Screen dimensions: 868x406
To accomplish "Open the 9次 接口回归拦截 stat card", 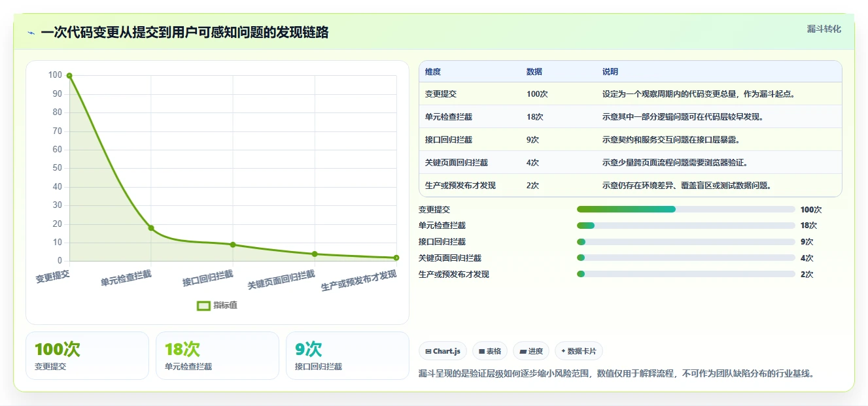I will 347,356.
